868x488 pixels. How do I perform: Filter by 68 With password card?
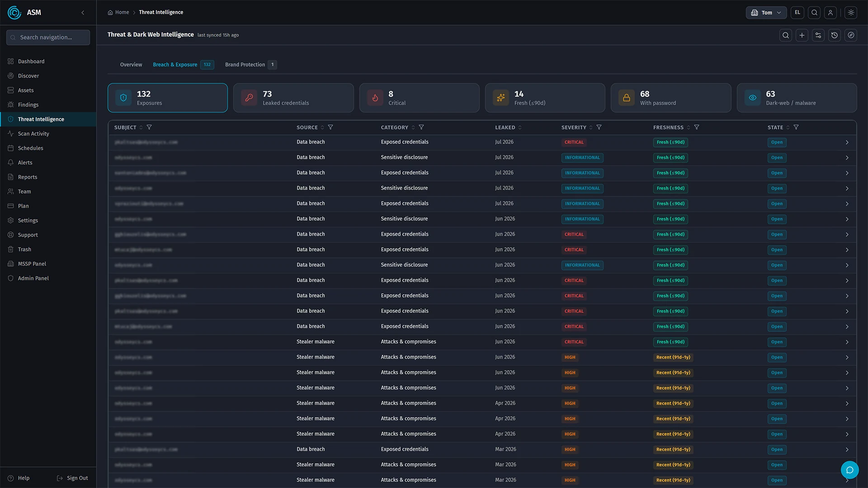[x=671, y=98]
